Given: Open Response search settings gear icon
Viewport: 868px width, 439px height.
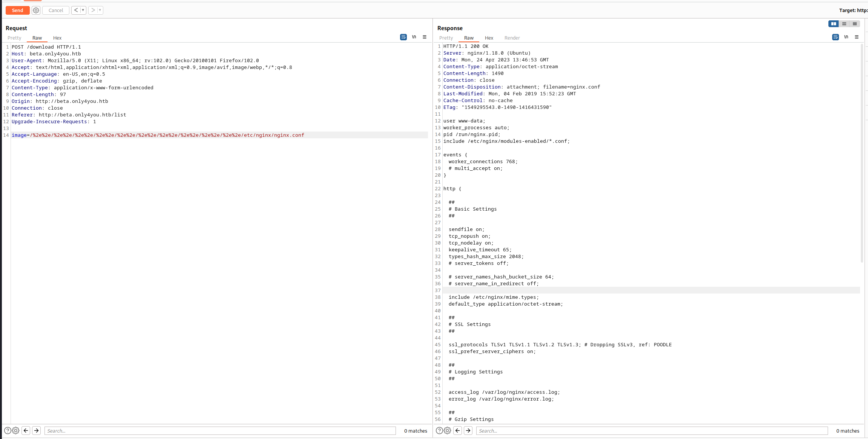Looking at the screenshot, I should (x=448, y=430).
